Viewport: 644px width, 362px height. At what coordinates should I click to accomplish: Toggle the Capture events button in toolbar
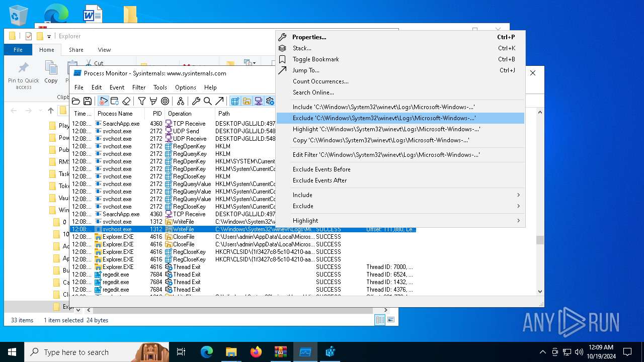click(104, 101)
